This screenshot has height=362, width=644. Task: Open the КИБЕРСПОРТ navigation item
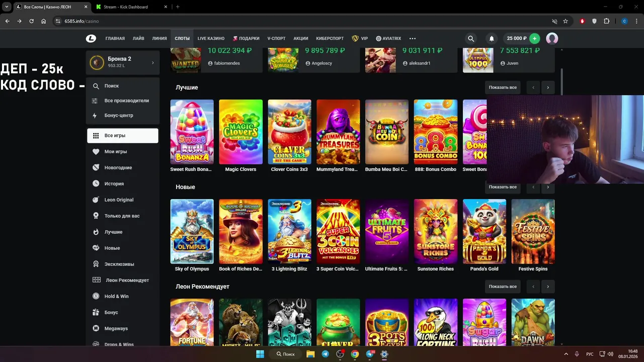point(330,38)
